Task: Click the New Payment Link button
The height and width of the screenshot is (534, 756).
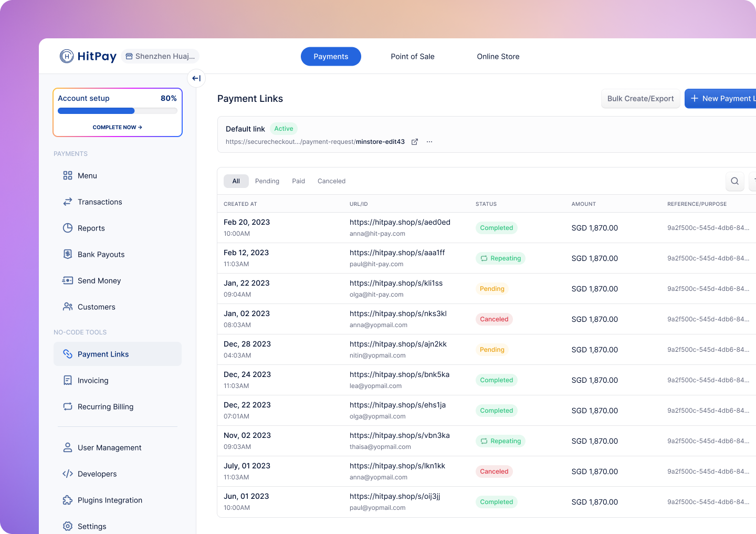Action: [720, 99]
